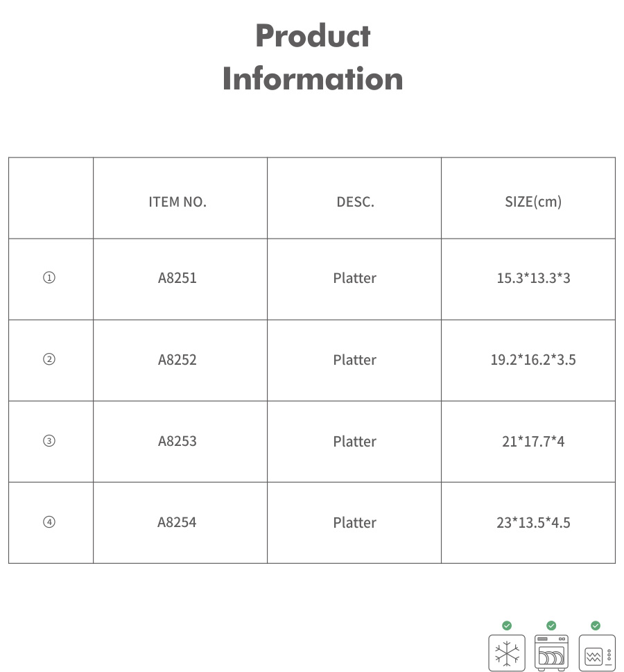Viewport: 624px width, 672px height.
Task: Click the circled number 3 marker
Action: (49, 441)
